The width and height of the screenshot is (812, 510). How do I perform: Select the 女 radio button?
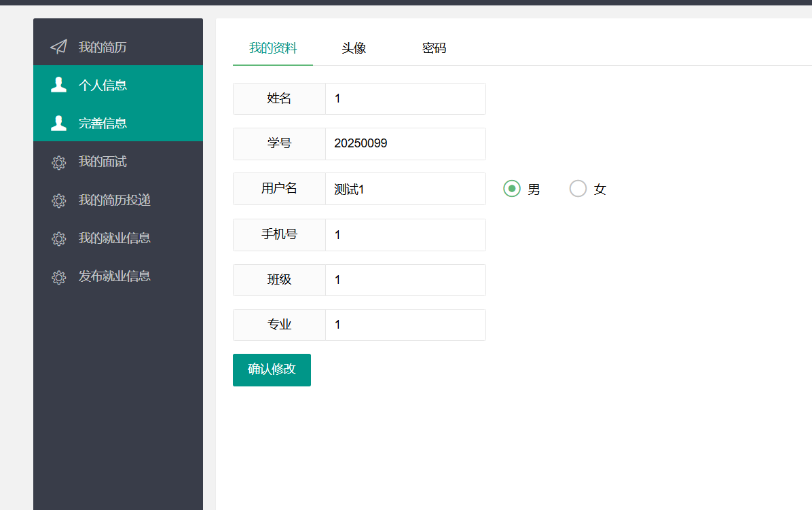[x=578, y=189]
